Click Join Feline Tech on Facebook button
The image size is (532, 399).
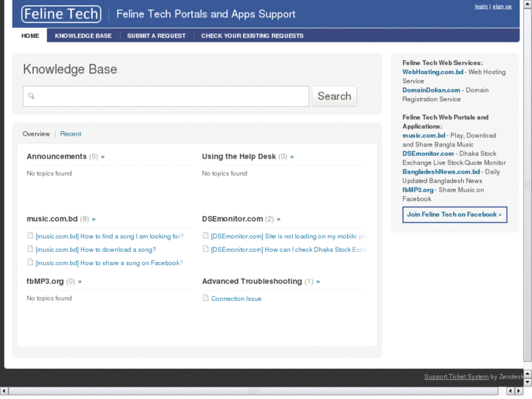click(x=454, y=215)
